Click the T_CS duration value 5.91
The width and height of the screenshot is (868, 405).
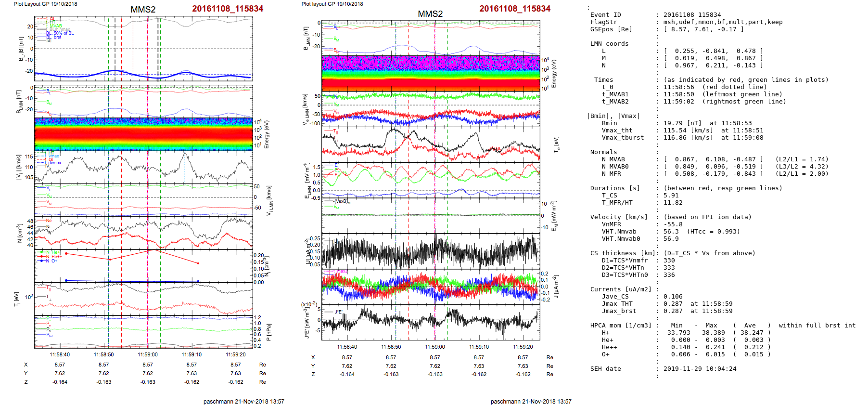(671, 196)
